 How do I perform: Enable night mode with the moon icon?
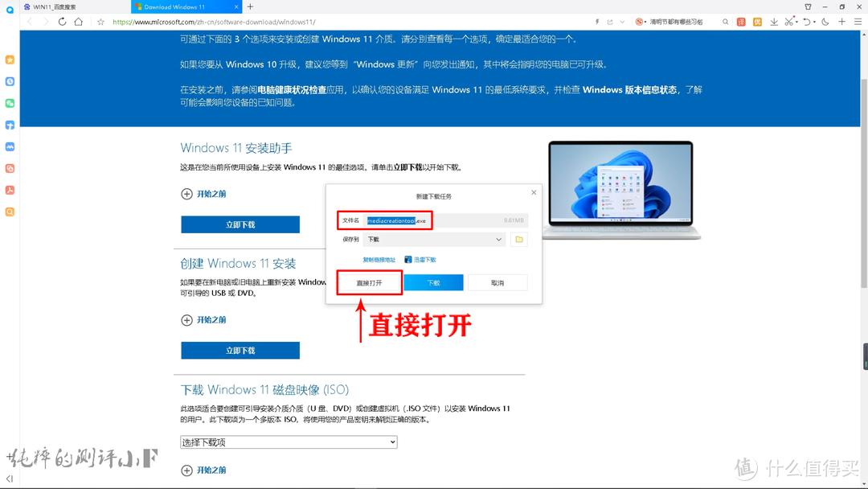pyautogui.click(x=824, y=22)
